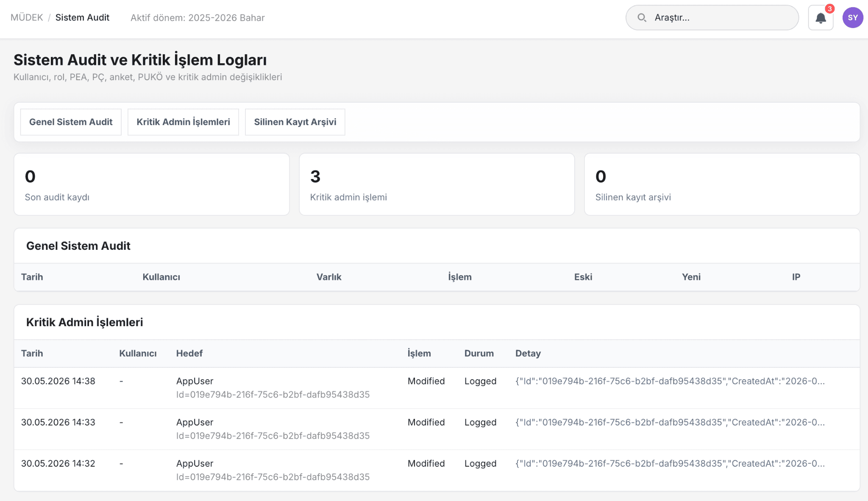Click the Detay JSON text in 14:32 row
868x501 pixels.
pos(670,463)
